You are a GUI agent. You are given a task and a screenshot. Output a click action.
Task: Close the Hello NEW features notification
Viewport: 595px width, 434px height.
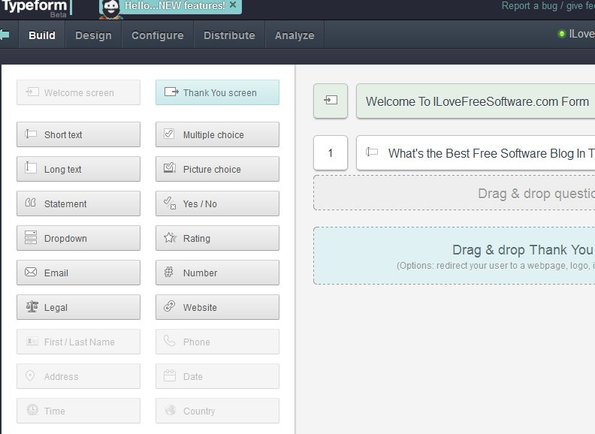coord(233,5)
